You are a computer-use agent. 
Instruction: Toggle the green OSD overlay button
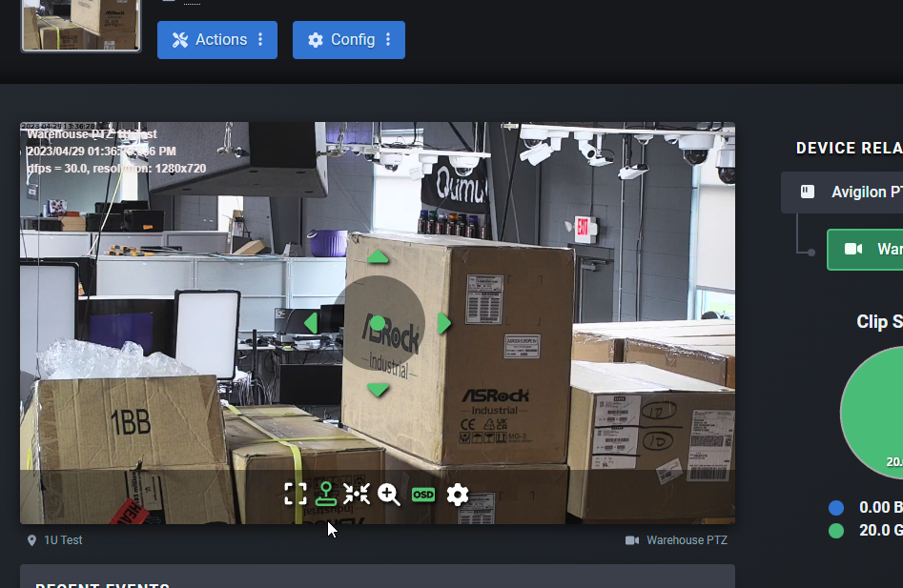coord(422,494)
